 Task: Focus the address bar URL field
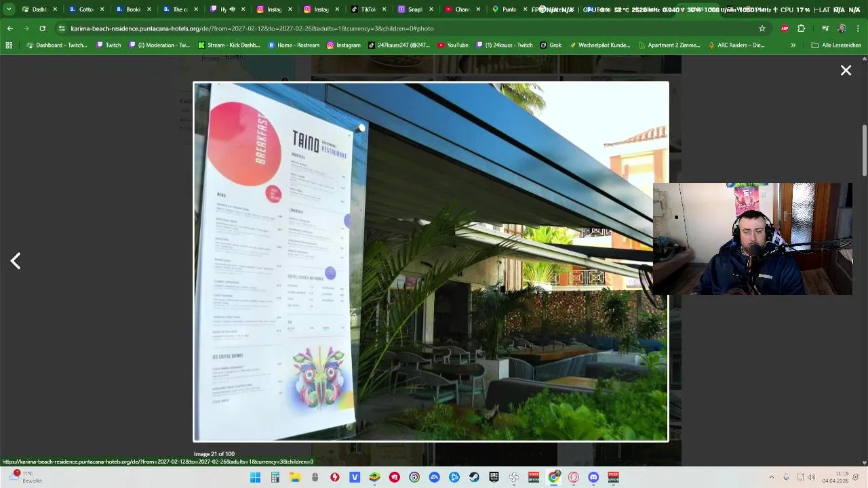407,28
